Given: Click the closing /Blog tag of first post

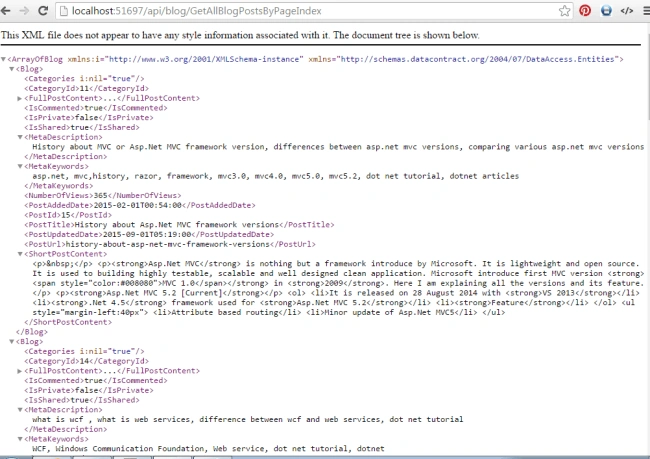Looking at the screenshot, I should point(32,332).
